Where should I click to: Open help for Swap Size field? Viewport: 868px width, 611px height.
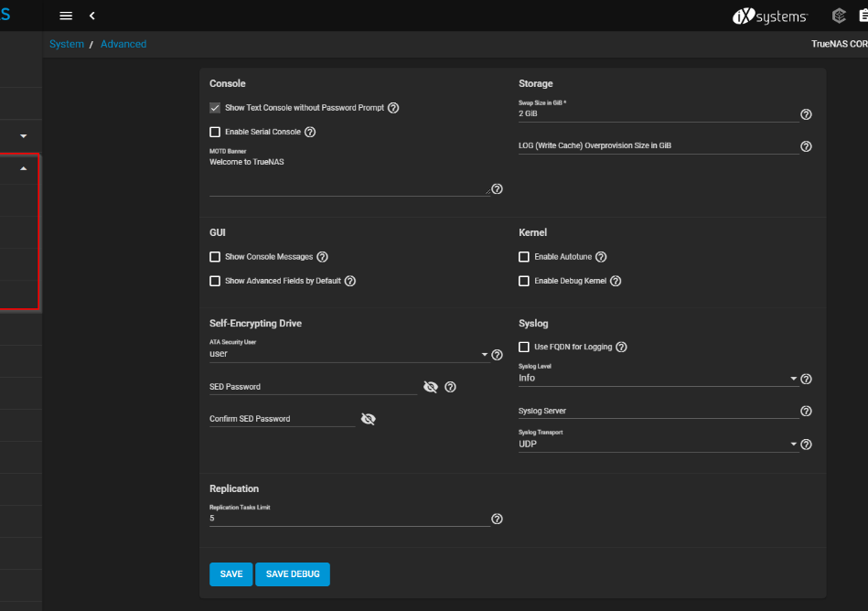pyautogui.click(x=806, y=114)
